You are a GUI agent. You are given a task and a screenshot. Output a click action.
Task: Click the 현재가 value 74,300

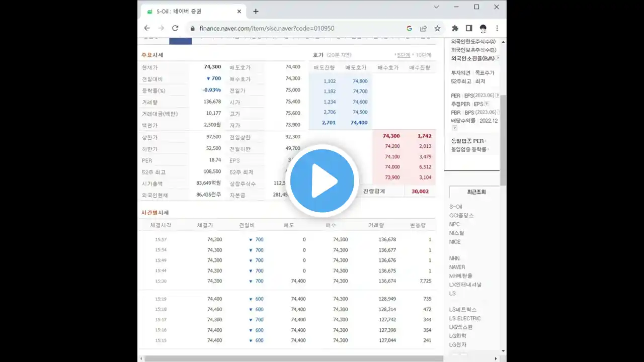pos(212,67)
